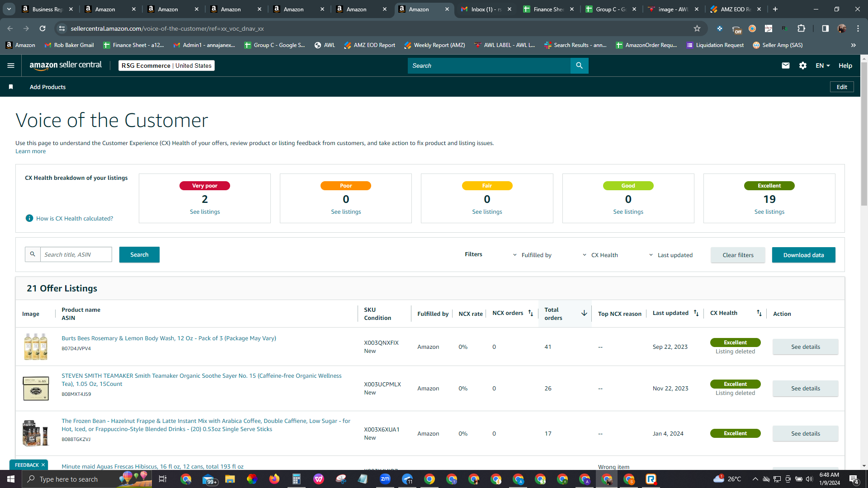868x488 pixels.
Task: See listings under Excellent
Action: click(769, 211)
